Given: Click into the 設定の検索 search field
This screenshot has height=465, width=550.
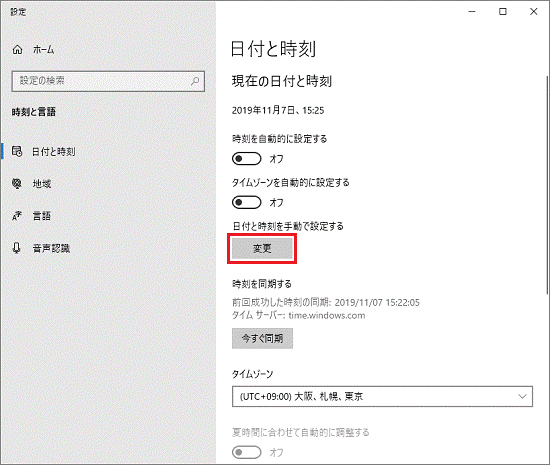Looking at the screenshot, I should tap(108, 81).
